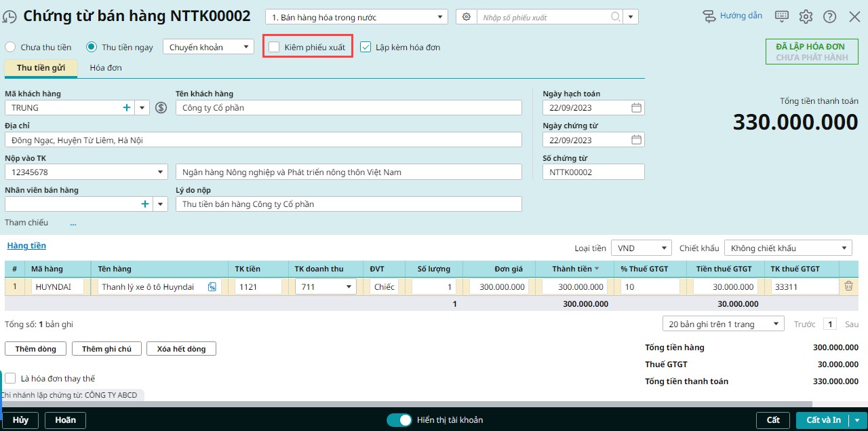Click the bank name field

tap(349, 172)
